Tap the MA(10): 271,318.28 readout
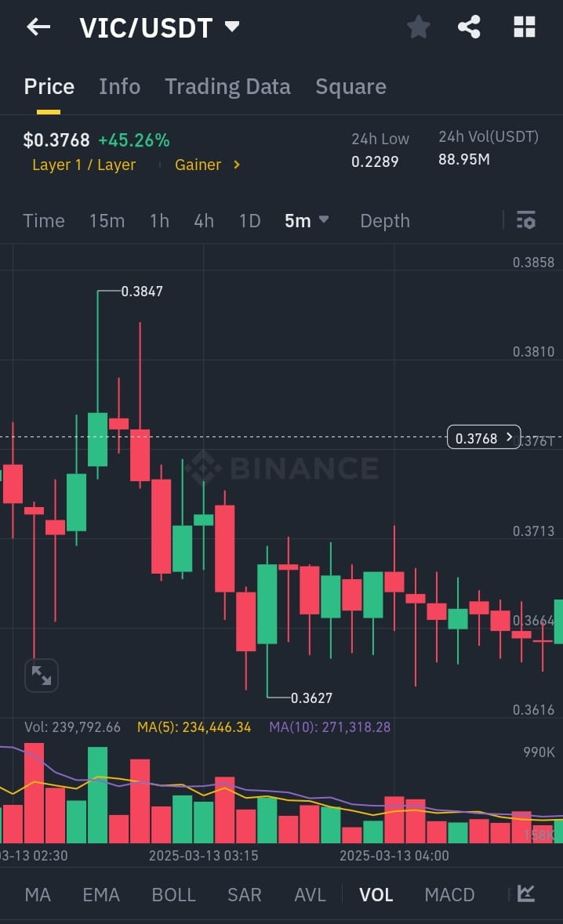 [329, 727]
